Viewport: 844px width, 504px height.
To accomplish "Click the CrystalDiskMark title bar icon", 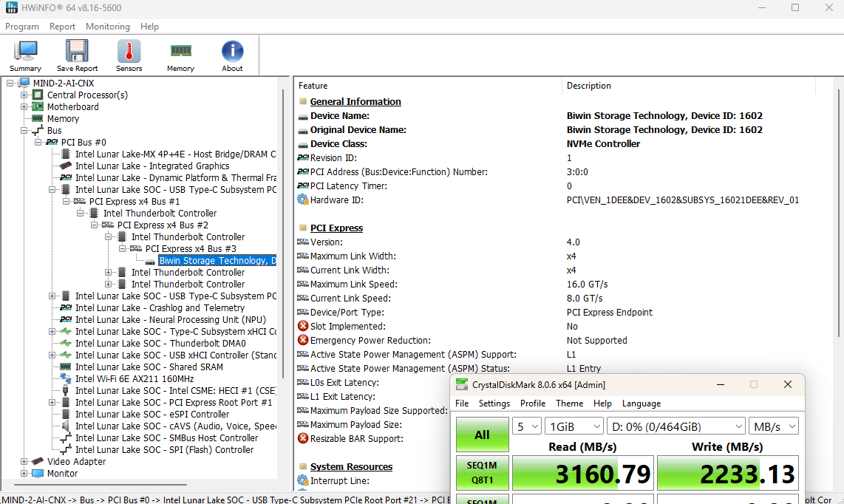I will tap(462, 384).
